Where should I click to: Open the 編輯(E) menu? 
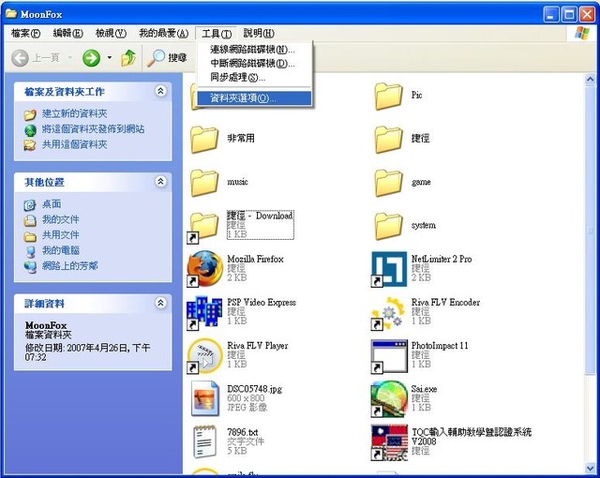[68, 33]
